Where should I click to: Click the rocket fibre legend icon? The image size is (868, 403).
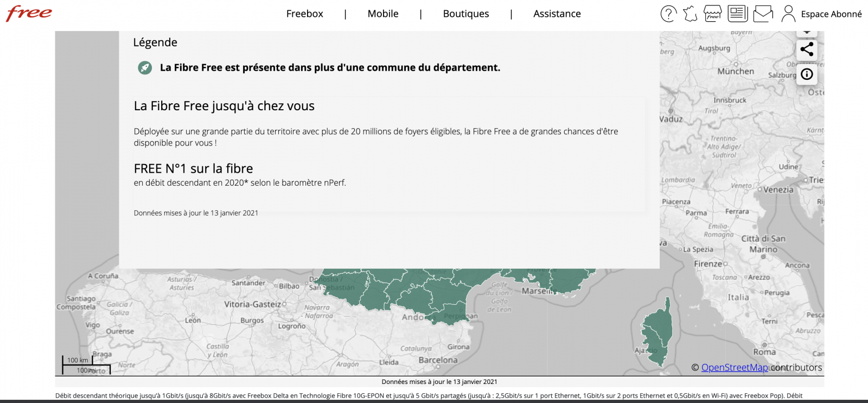click(145, 68)
